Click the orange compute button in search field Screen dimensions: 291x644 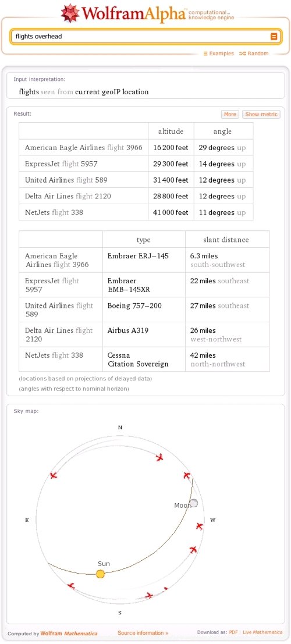pos(274,37)
